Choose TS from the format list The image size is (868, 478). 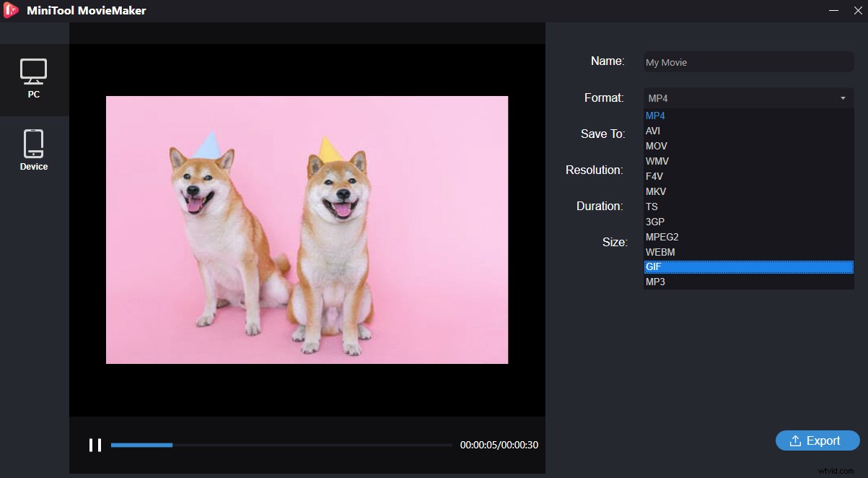(748, 207)
